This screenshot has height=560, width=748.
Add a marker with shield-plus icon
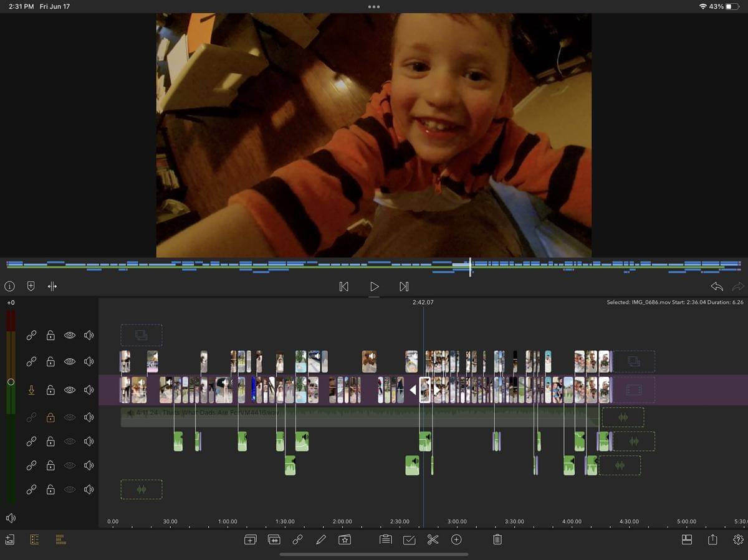click(x=31, y=287)
